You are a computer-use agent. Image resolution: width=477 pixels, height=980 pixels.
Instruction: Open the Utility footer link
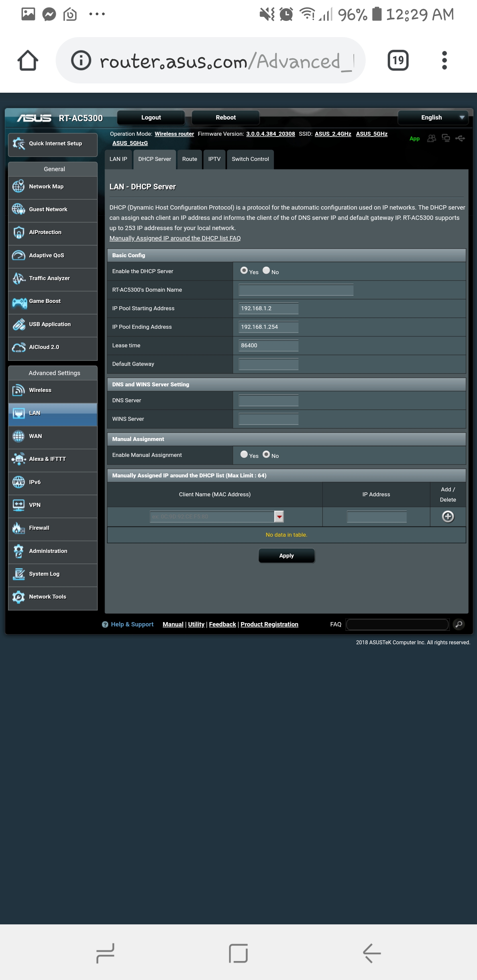(x=196, y=624)
